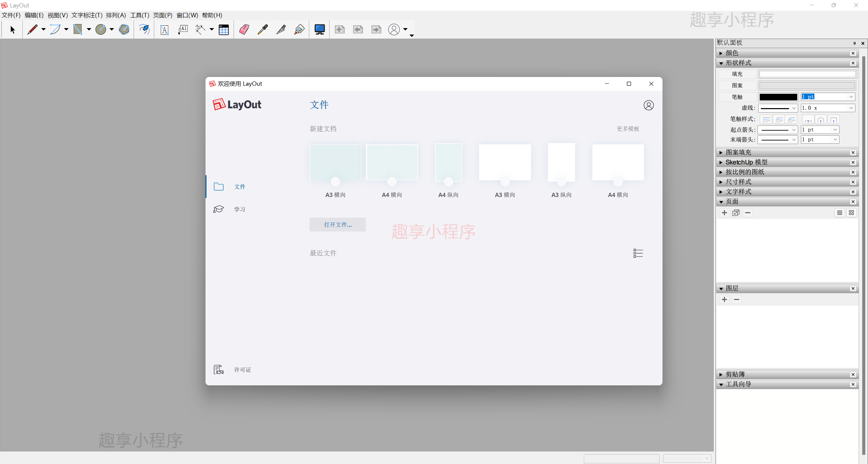The width and height of the screenshot is (868, 464).
Task: Select the Split knife tool
Action: pos(281,29)
